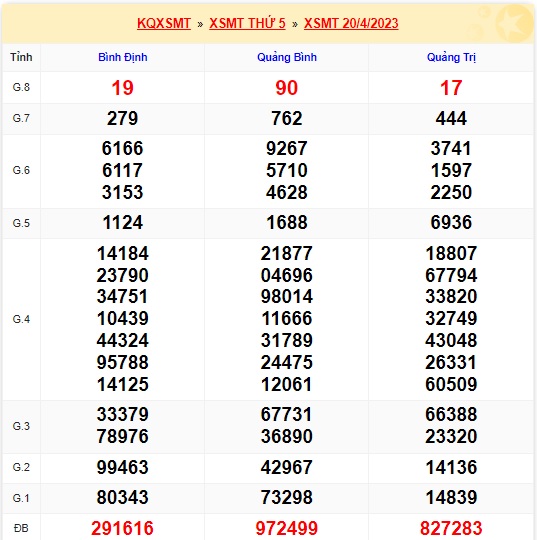Select Quảng Bình G.8 result 90
This screenshot has width=537, height=540.
(287, 88)
